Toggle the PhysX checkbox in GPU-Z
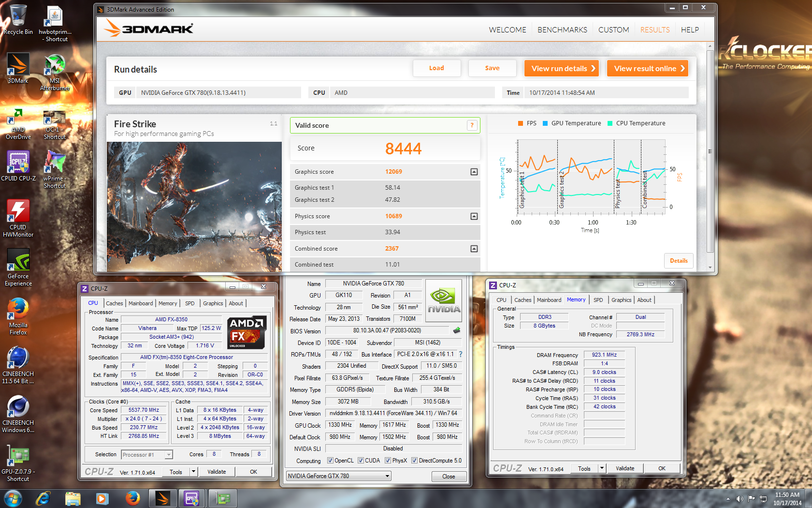 pos(388,461)
